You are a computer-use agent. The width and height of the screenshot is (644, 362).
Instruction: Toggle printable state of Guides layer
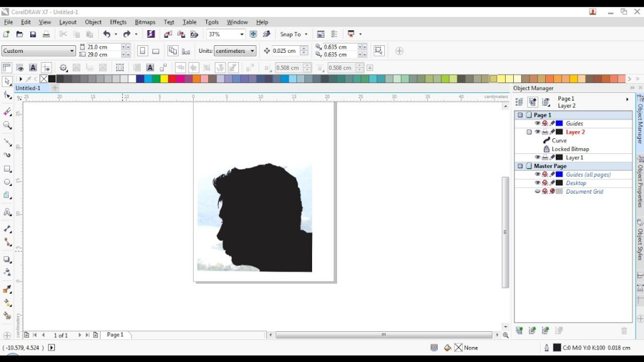tap(545, 123)
